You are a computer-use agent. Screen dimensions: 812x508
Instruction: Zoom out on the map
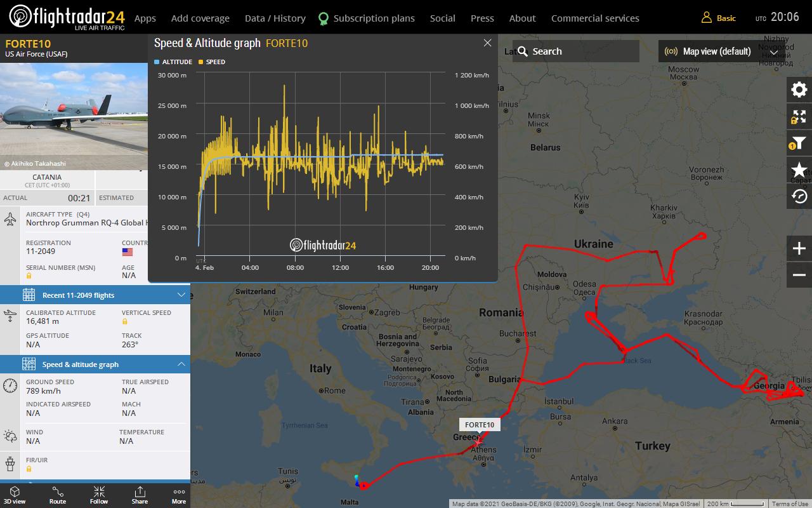(799, 275)
